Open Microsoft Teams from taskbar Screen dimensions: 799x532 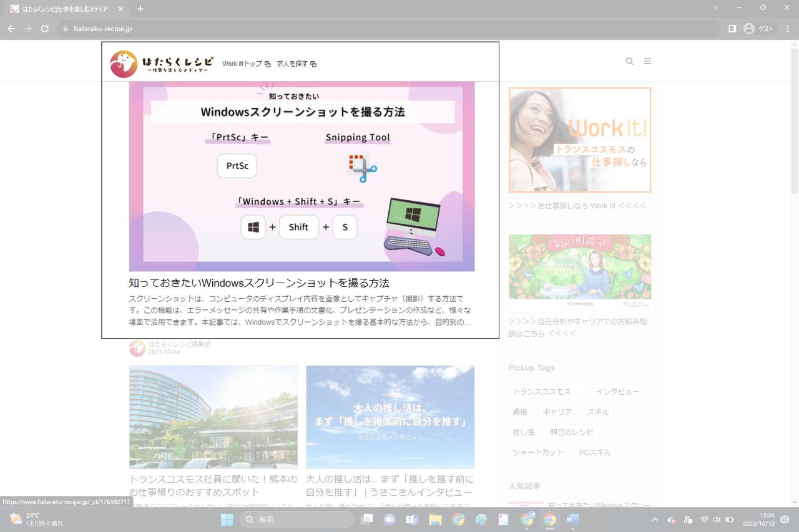coord(412,520)
